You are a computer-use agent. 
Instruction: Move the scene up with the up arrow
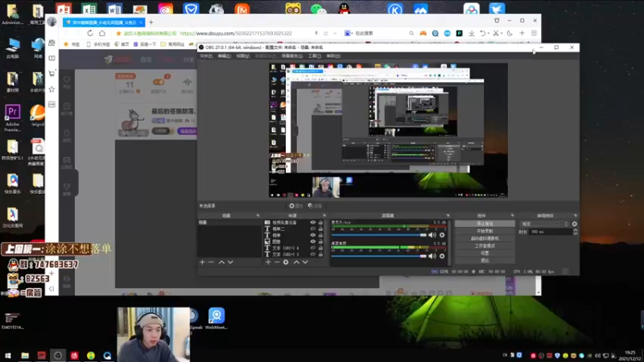[221, 262]
